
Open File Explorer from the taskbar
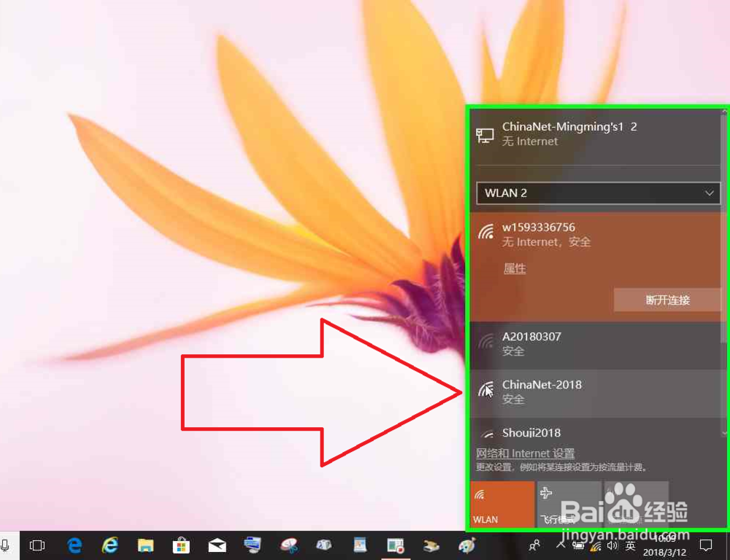coord(145,545)
